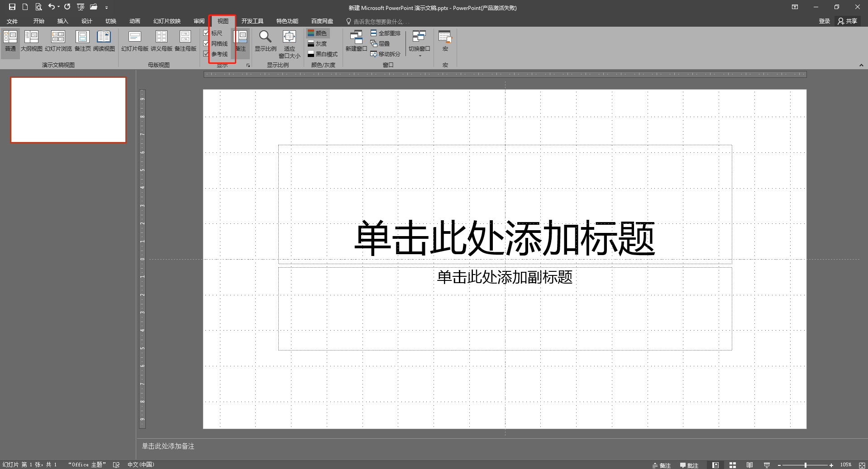
Task: Click 层叠 cascade windows
Action: click(380, 43)
